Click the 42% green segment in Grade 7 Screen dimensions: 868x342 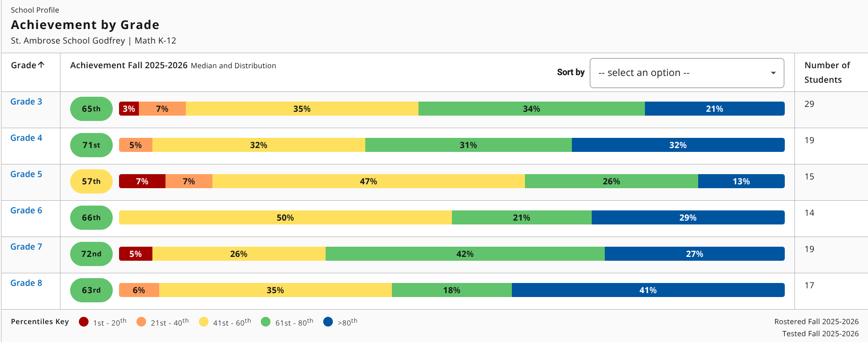[x=464, y=254]
